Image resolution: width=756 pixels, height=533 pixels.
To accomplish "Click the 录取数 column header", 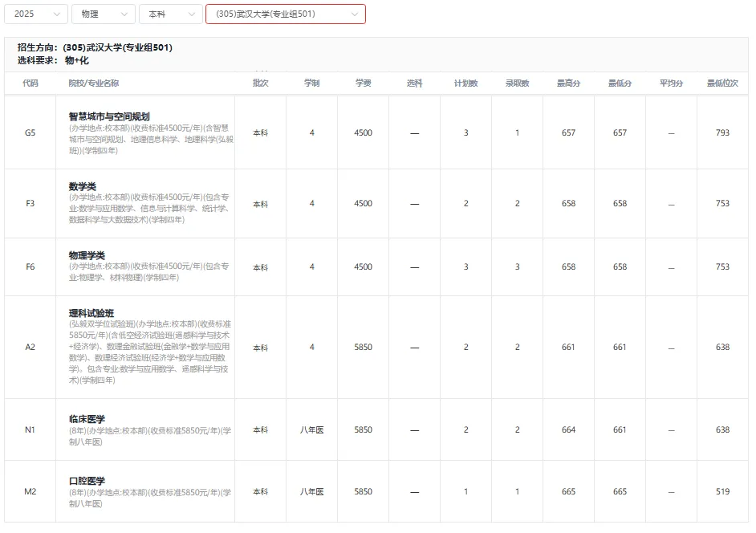I will click(x=518, y=83).
